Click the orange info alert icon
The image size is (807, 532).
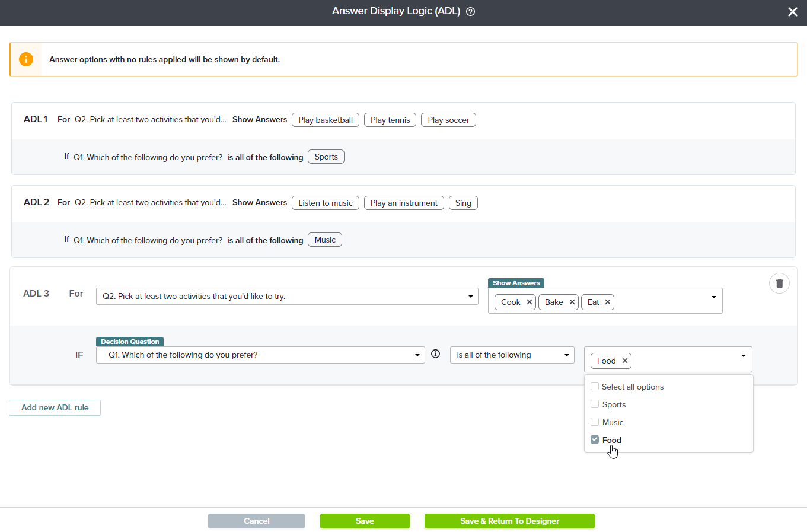pyautogui.click(x=26, y=59)
